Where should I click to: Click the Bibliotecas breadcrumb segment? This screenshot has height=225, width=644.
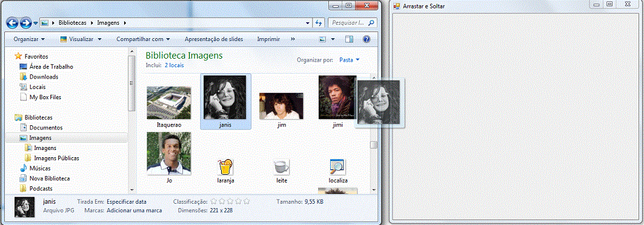click(72, 23)
